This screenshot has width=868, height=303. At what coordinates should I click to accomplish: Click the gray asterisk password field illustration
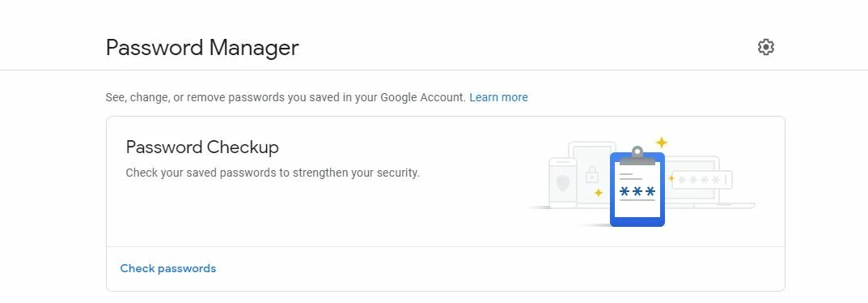tap(702, 180)
